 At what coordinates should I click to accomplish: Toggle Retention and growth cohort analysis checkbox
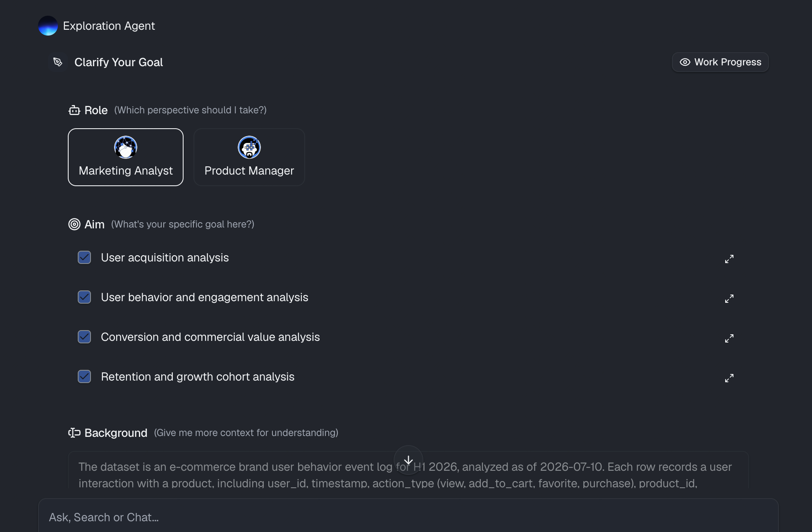pos(84,376)
